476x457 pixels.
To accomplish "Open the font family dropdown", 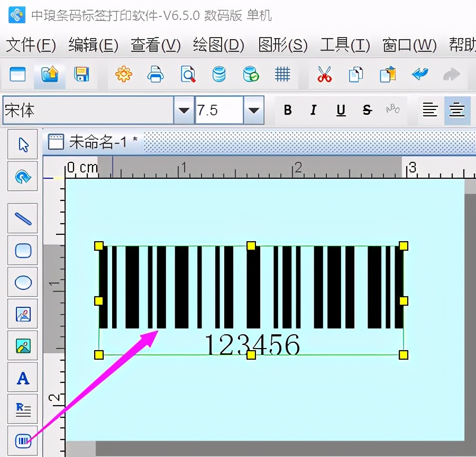I will [x=184, y=110].
